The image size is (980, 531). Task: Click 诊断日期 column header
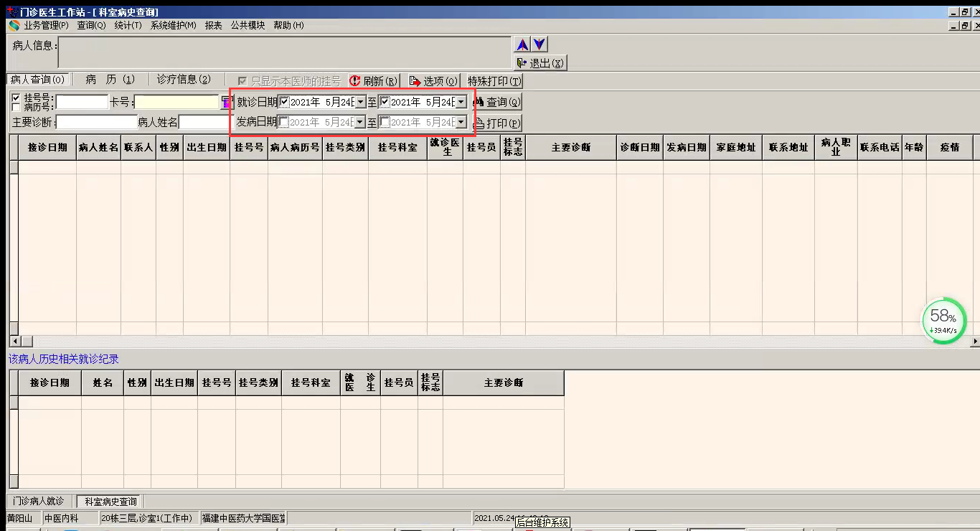pyautogui.click(x=640, y=147)
